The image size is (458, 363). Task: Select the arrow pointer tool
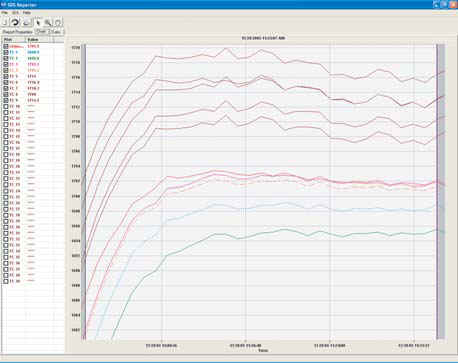pyautogui.click(x=38, y=22)
